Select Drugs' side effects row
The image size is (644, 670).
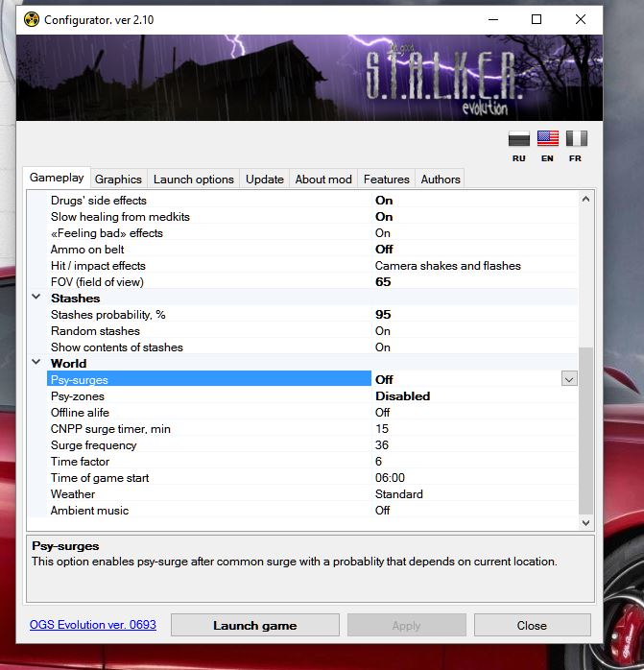pos(312,201)
